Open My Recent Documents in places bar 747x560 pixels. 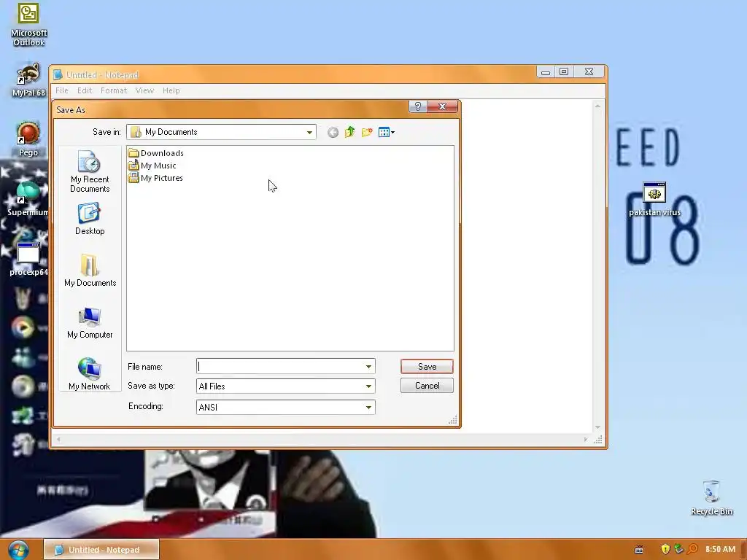(90, 171)
